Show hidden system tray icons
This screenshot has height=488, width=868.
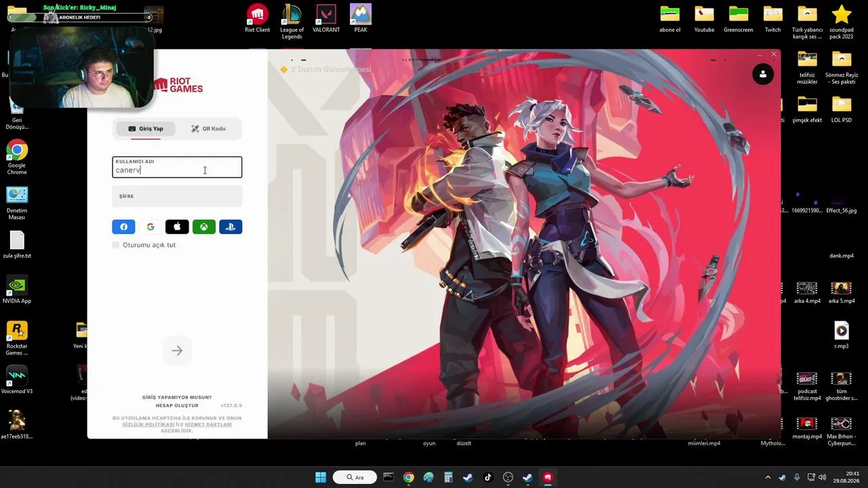pos(768,477)
